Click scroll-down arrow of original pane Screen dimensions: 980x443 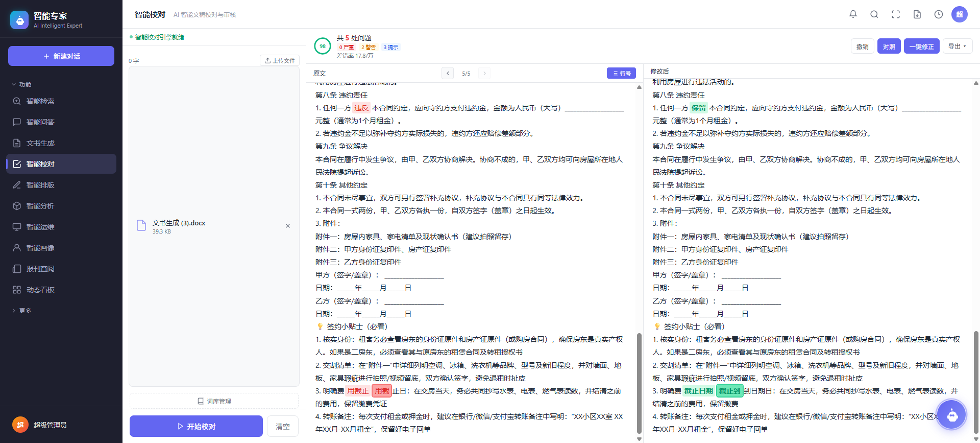tap(639, 439)
